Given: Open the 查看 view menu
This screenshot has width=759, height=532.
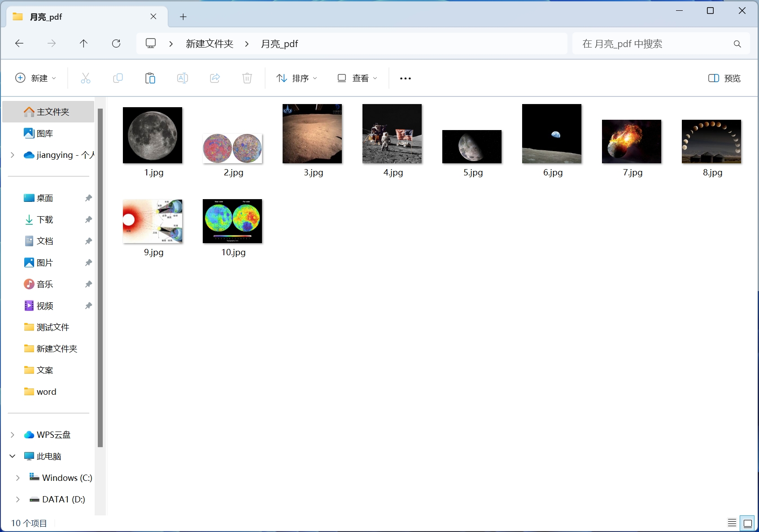Looking at the screenshot, I should [357, 78].
